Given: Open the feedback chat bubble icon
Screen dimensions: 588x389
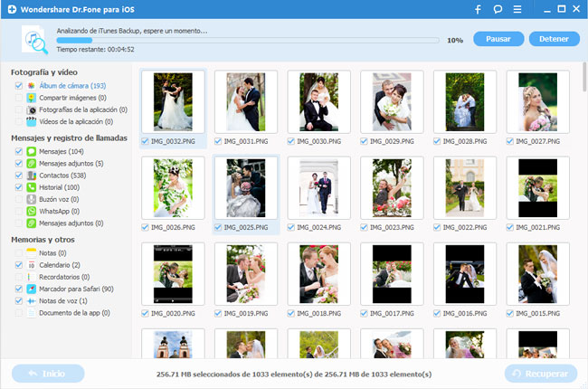Looking at the screenshot, I should (x=498, y=9).
